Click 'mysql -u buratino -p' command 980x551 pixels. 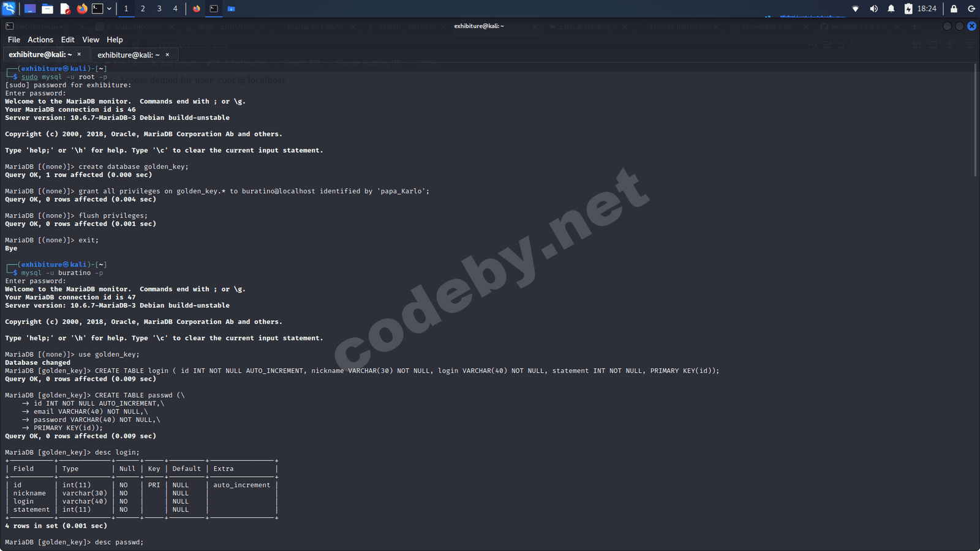tap(62, 273)
